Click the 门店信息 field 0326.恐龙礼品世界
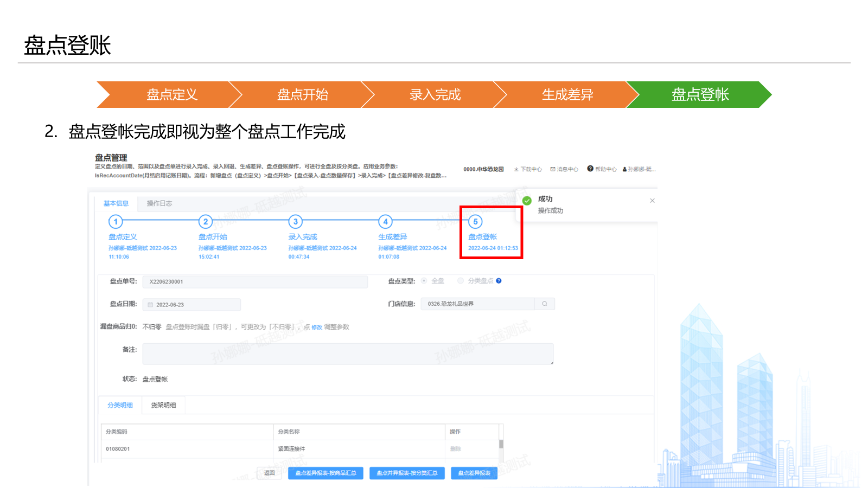The height and width of the screenshot is (488, 868). 478,304
